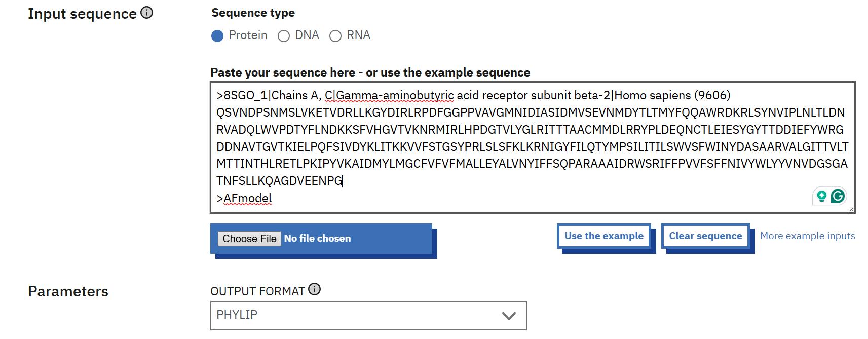Click the No file chosen text
868x339 pixels.
coord(317,239)
